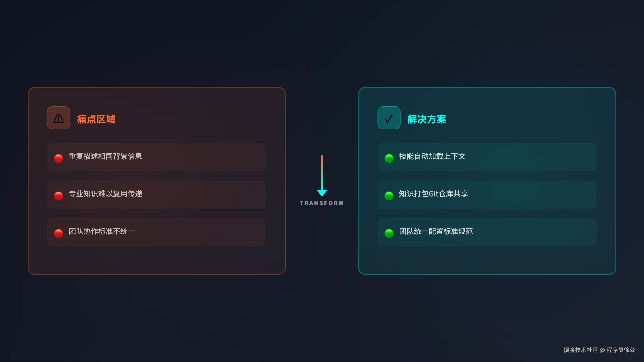Click the green dot beside 技能自动加载上下文
The height and width of the screenshot is (362, 644).
pyautogui.click(x=389, y=158)
